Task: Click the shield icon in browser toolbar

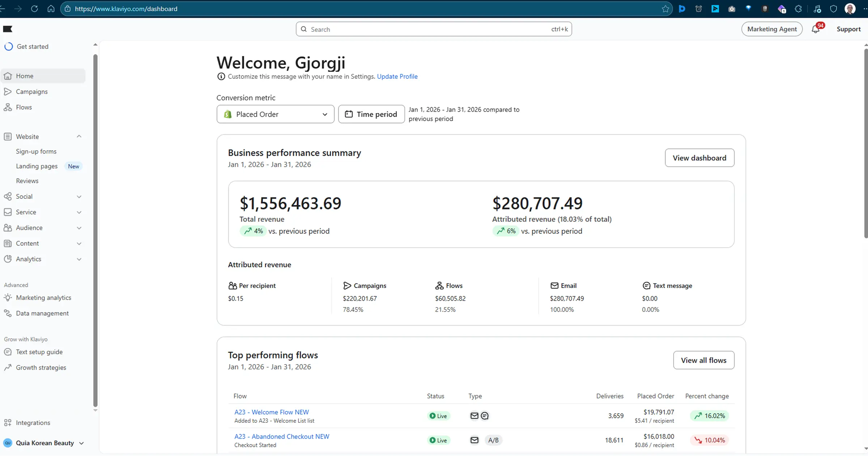Action: 833,9
